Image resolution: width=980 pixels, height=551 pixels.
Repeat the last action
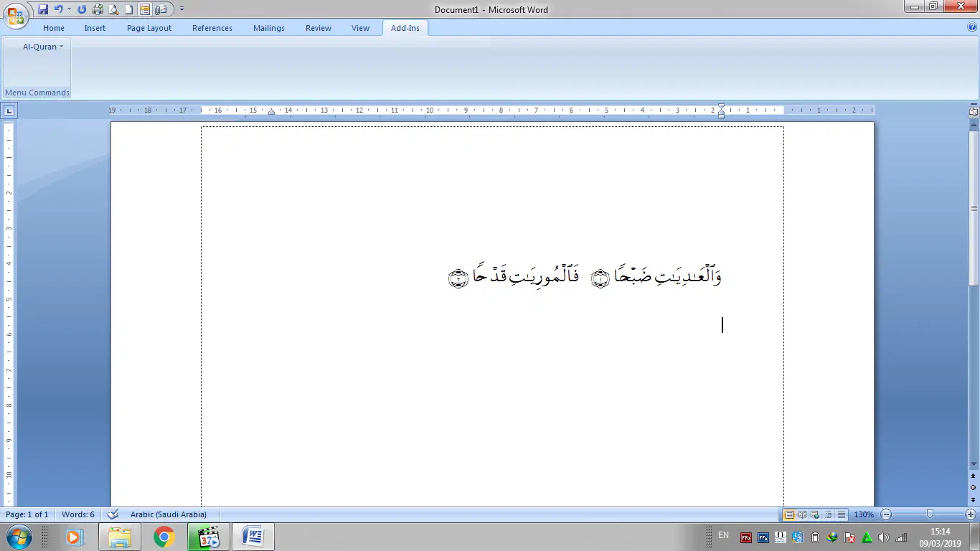click(81, 9)
